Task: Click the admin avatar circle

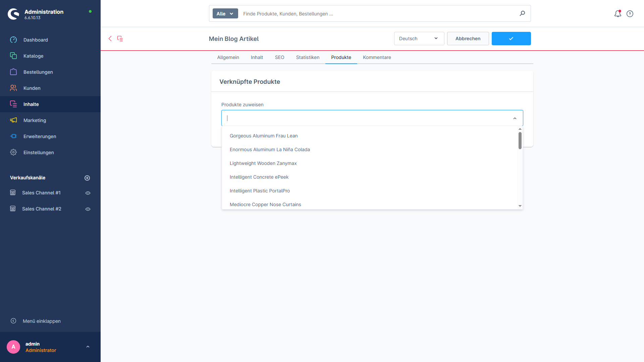Action: click(13, 347)
